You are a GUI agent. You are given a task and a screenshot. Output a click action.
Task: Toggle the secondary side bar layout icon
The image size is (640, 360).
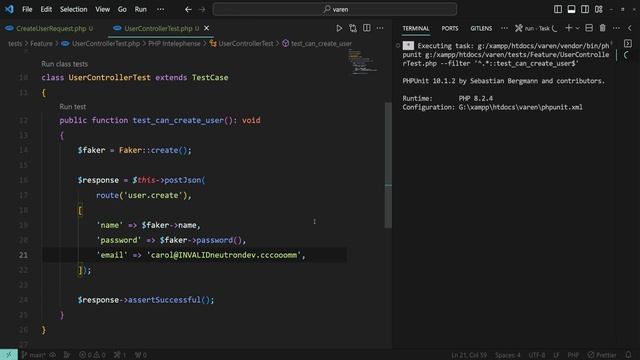[585, 9]
